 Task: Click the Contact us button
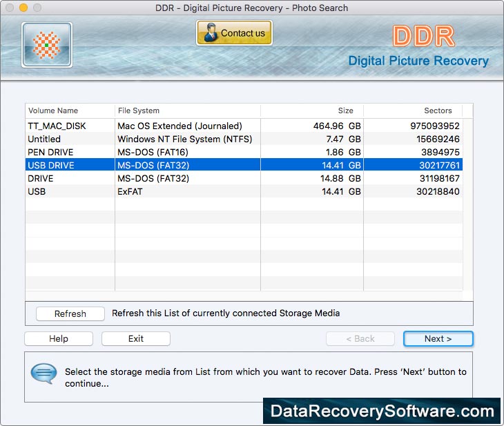point(234,32)
